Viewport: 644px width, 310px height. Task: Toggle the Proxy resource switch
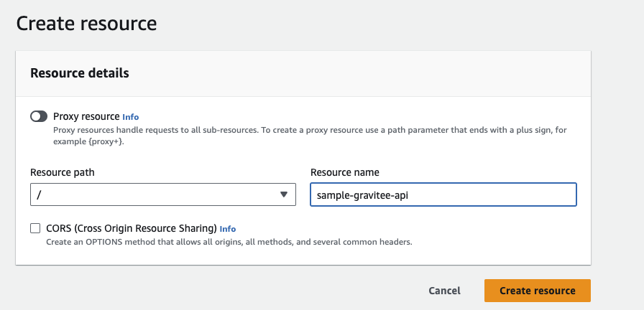coord(39,116)
